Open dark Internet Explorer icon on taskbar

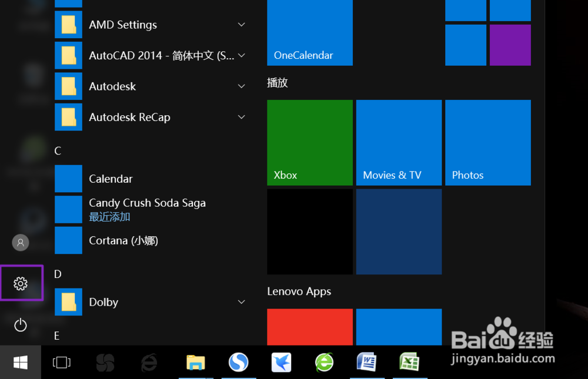(149, 363)
